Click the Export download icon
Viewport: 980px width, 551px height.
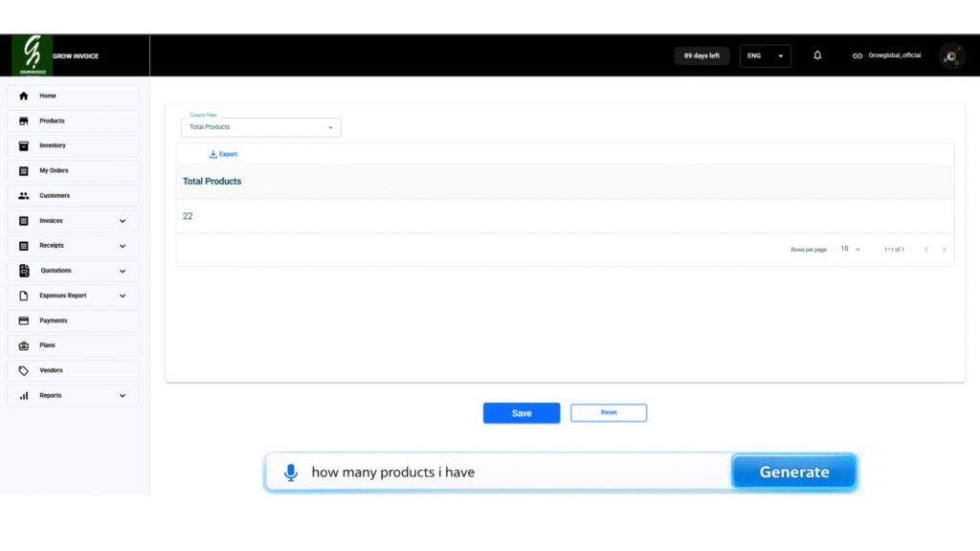point(213,154)
